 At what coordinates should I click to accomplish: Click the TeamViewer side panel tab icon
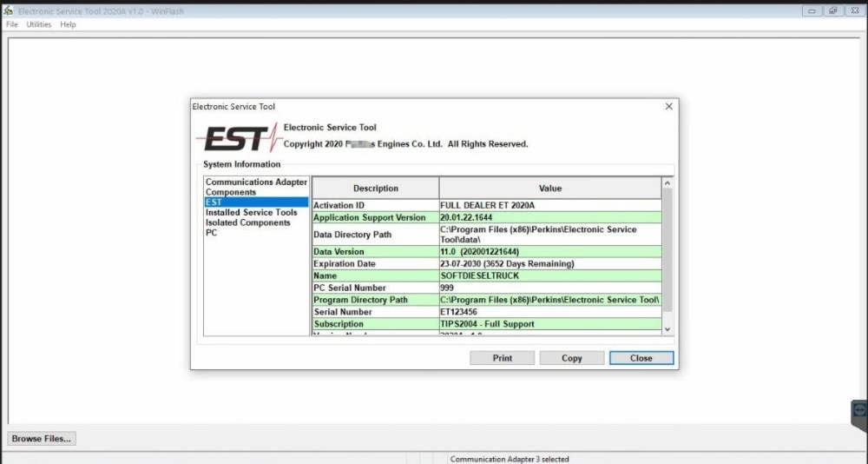pos(859,410)
